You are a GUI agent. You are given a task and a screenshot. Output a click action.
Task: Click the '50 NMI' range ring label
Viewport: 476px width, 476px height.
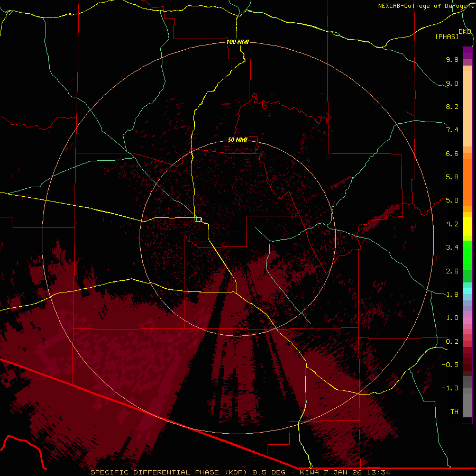(x=237, y=140)
